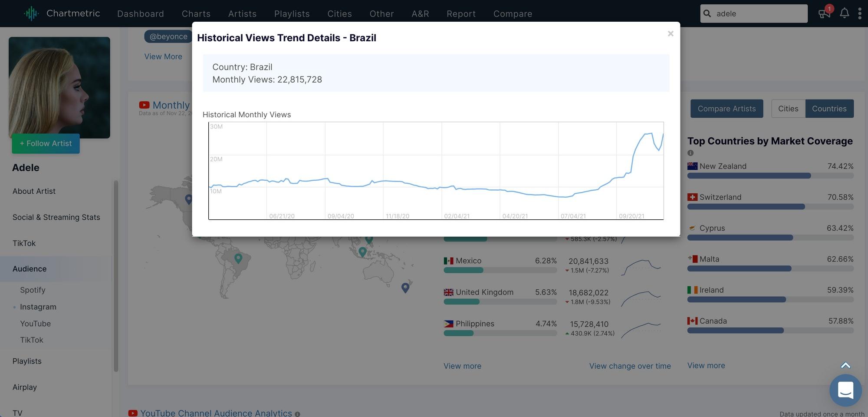Click the Switzerland flag icon
Image resolution: width=868 pixels, height=417 pixels.
point(692,197)
